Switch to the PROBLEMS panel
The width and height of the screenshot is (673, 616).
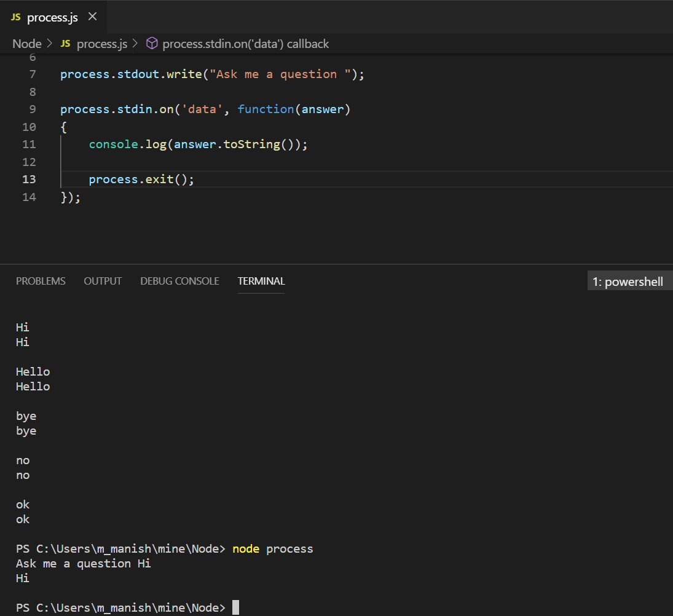coord(41,281)
